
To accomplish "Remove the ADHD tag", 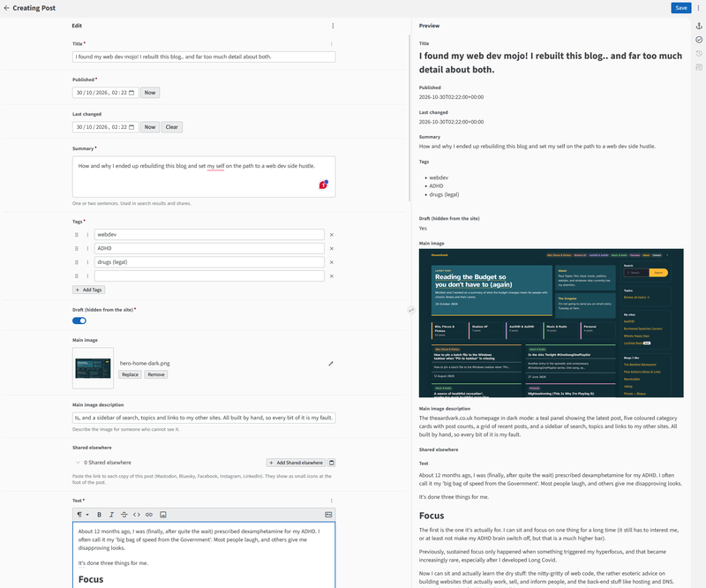I will [332, 249].
